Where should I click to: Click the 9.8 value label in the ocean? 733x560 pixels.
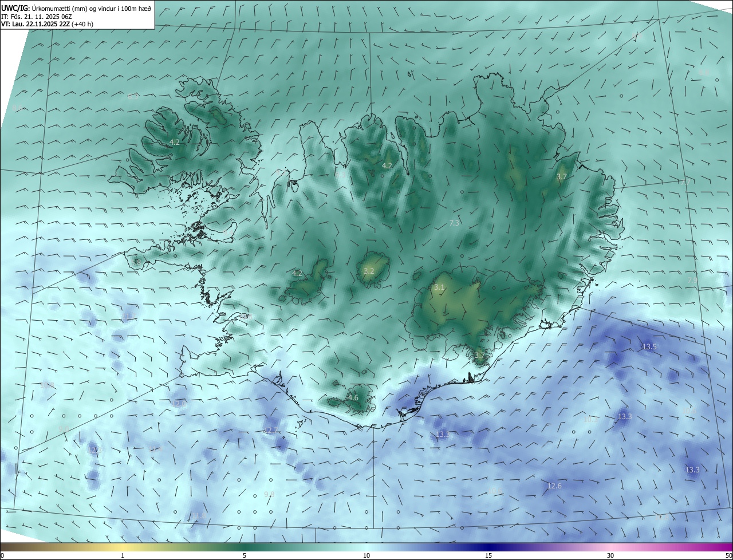269,494
